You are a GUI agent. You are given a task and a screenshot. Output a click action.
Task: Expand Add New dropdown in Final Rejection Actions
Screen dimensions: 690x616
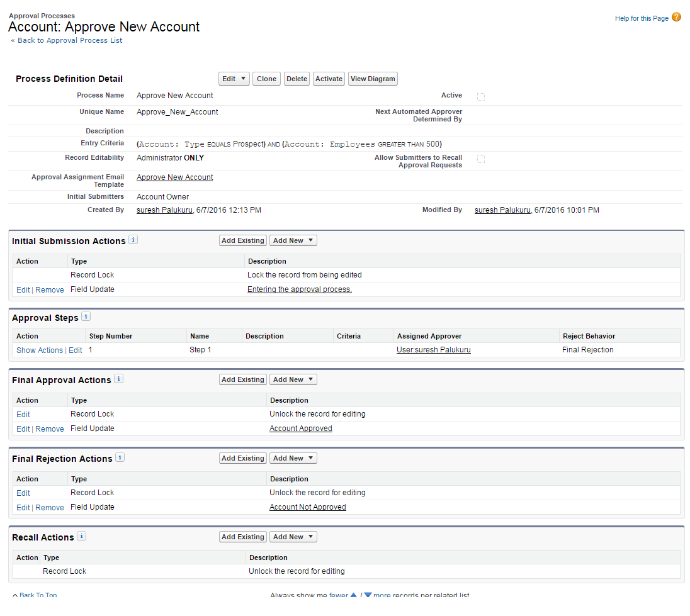(293, 458)
